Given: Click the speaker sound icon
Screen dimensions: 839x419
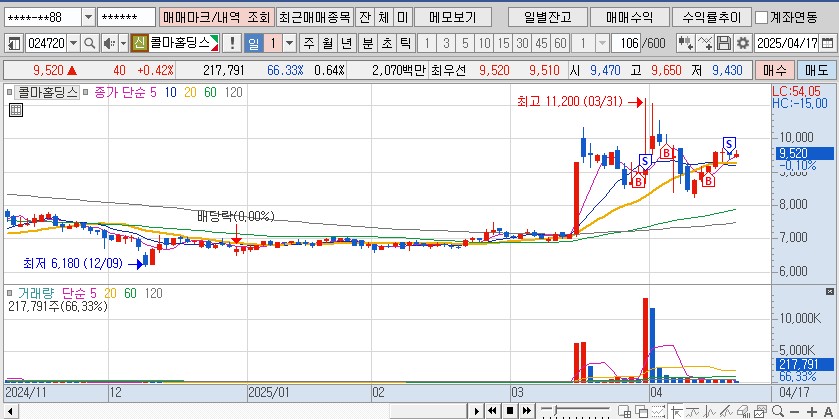Looking at the screenshot, I should [109, 43].
